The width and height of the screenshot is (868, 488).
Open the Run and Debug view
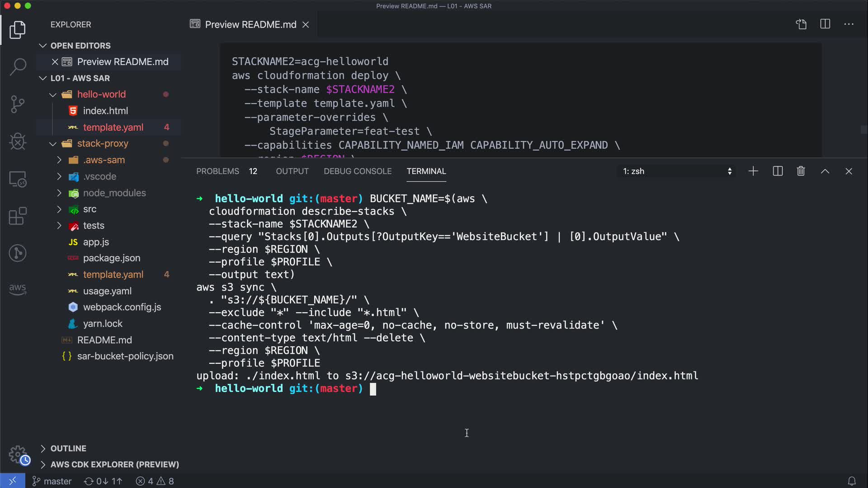[18, 141]
